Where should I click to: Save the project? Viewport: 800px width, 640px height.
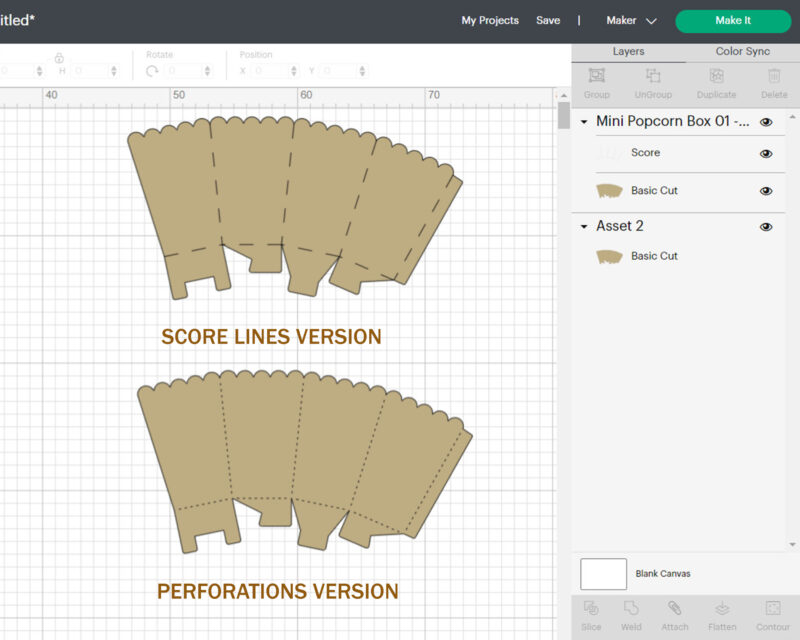[x=548, y=21]
